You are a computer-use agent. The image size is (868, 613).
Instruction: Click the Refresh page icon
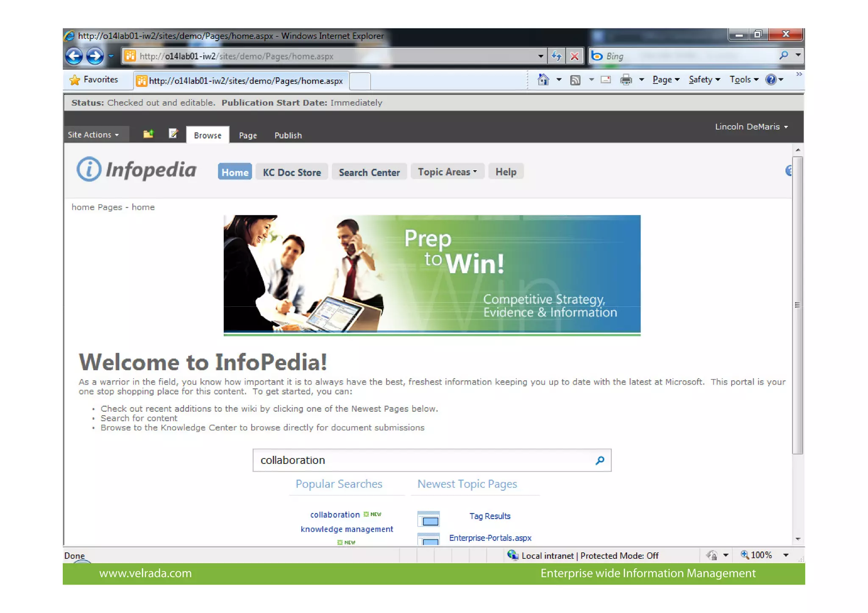tap(556, 56)
